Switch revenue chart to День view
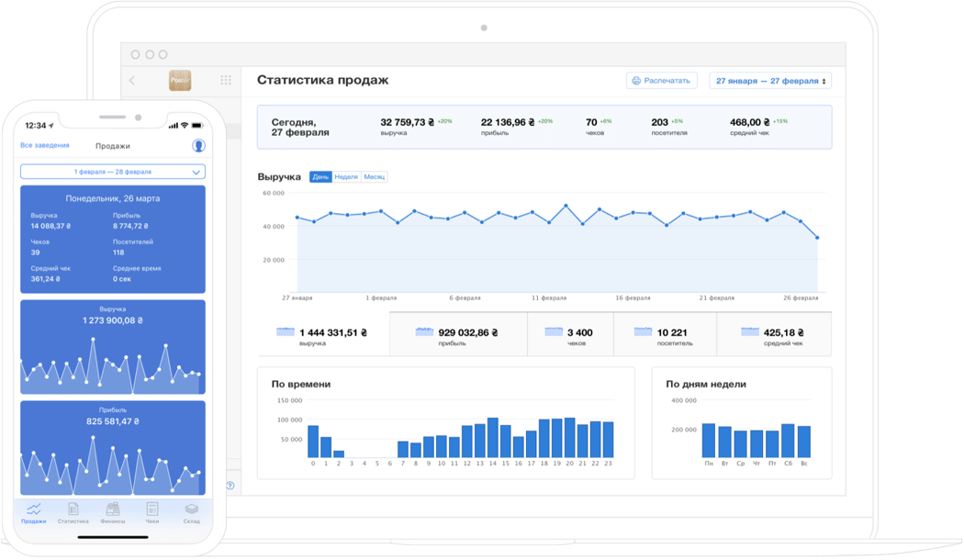 pyautogui.click(x=320, y=177)
